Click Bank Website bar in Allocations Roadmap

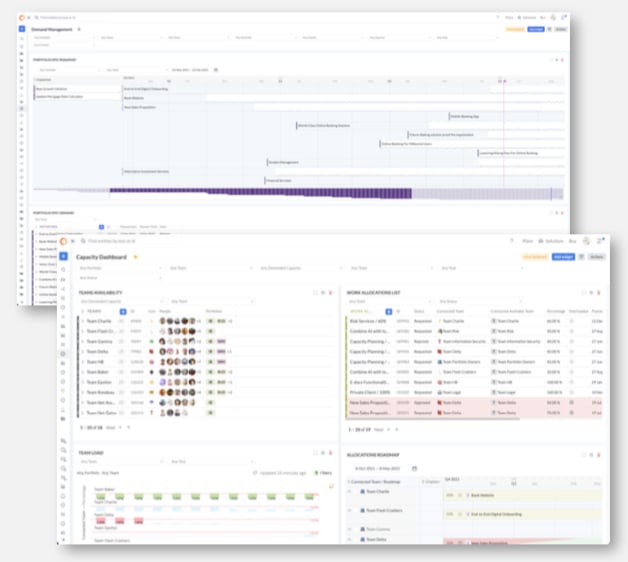pos(522,496)
